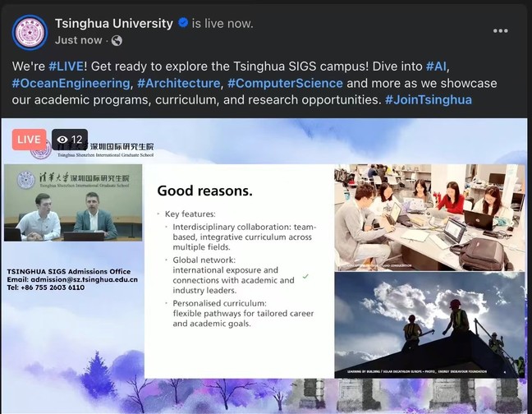Click the presenters webcam video inset
The width and height of the screenshot is (532, 414).
click(73, 203)
